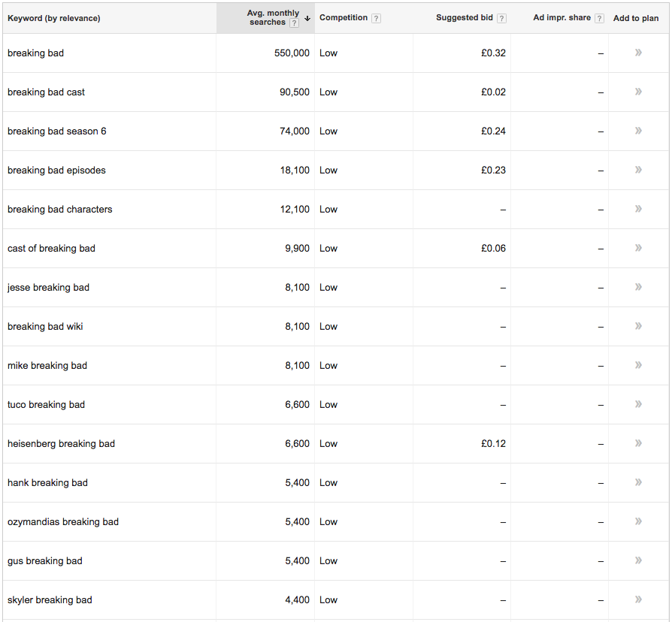The height and width of the screenshot is (622, 672).
Task: Add 'breaking bad episodes' to plan
Action: click(638, 171)
